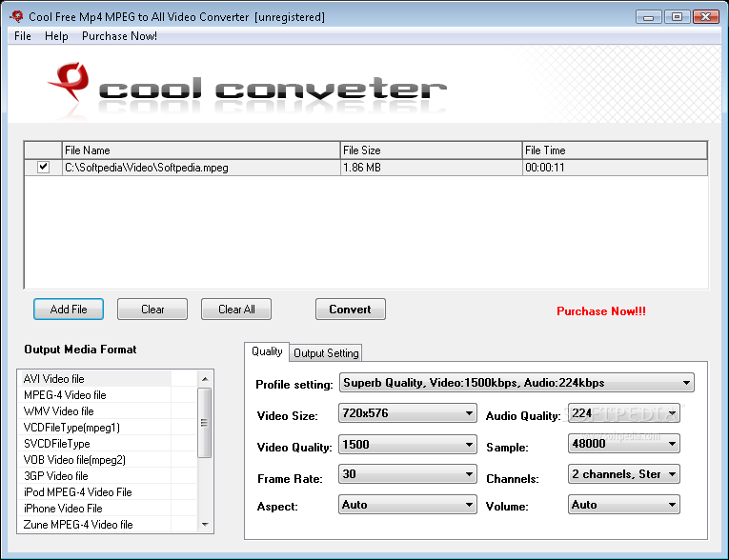
Task: Select VCDFileType(mpeg1) format
Action: [108, 428]
